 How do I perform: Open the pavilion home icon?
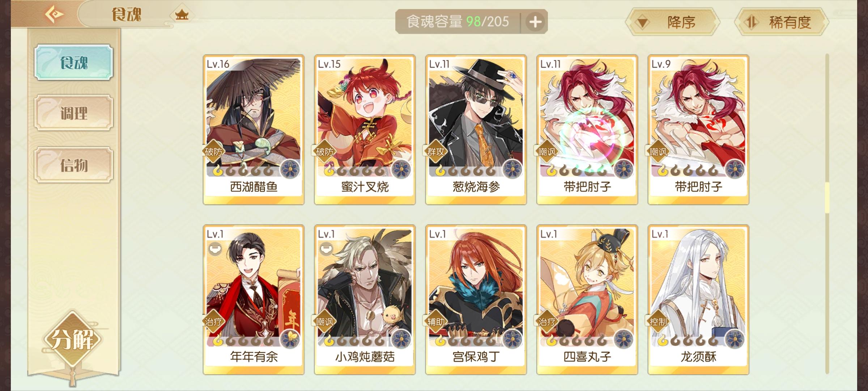point(182,15)
